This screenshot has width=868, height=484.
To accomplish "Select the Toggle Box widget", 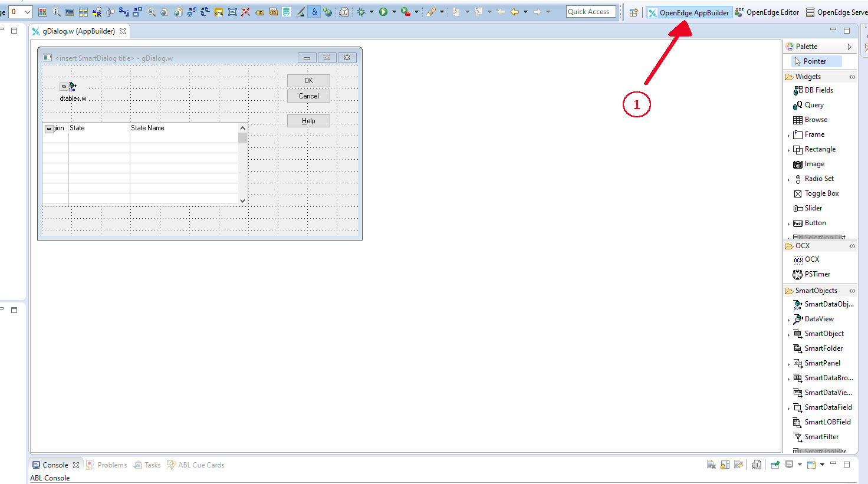I will 816,193.
